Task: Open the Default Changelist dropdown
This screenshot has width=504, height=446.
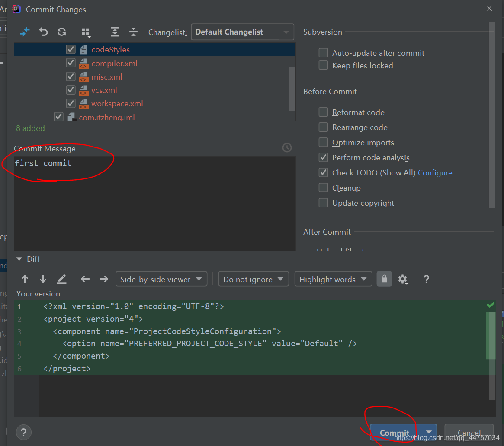Action: [x=242, y=32]
